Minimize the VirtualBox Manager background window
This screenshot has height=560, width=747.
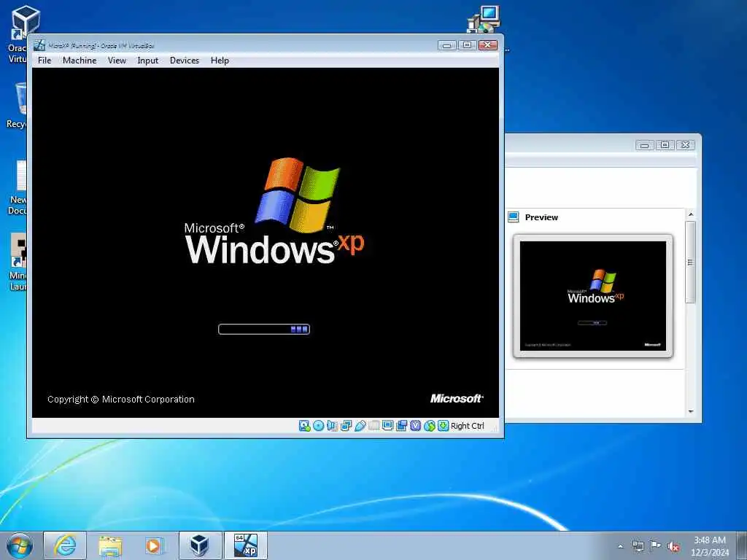644,145
